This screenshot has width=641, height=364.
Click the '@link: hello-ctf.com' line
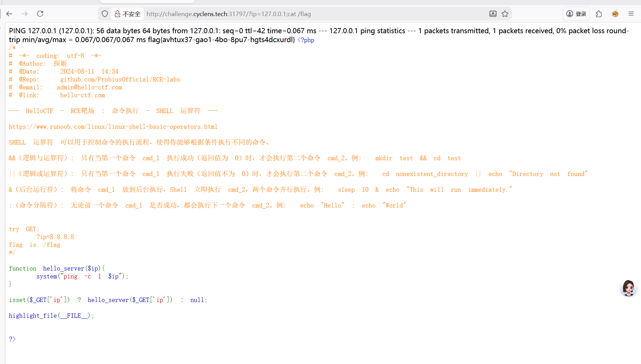pos(57,95)
